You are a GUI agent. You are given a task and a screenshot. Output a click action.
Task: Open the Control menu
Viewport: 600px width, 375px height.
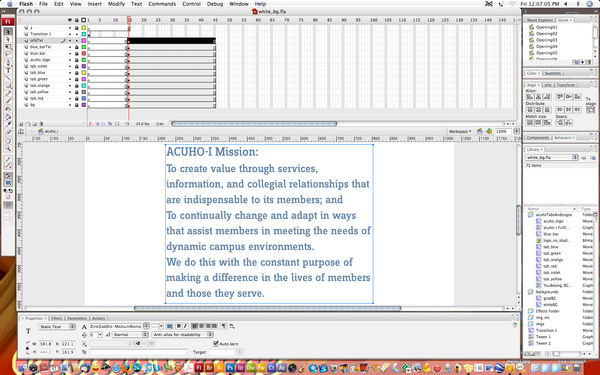click(191, 4)
